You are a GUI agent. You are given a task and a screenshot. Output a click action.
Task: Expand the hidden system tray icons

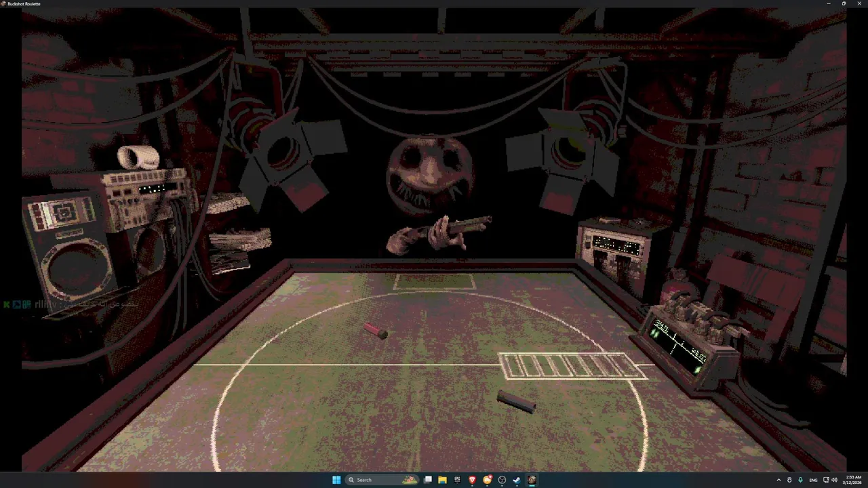778,480
